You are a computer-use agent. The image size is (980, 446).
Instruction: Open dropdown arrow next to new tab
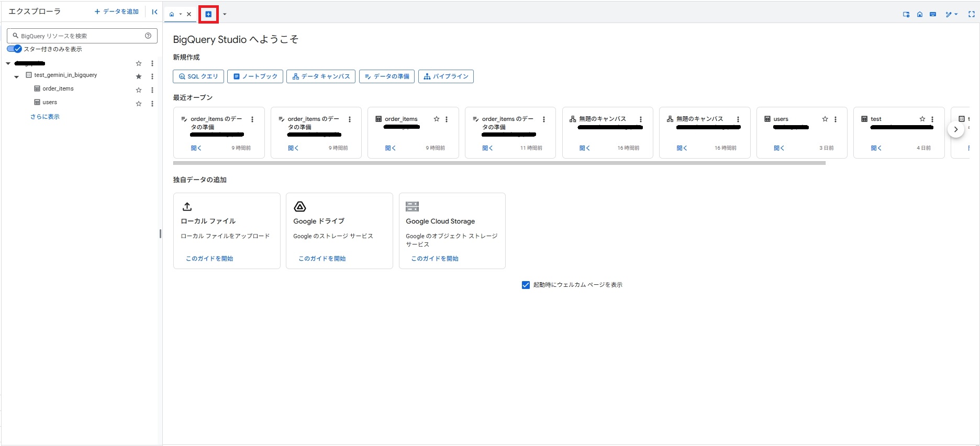coord(225,14)
